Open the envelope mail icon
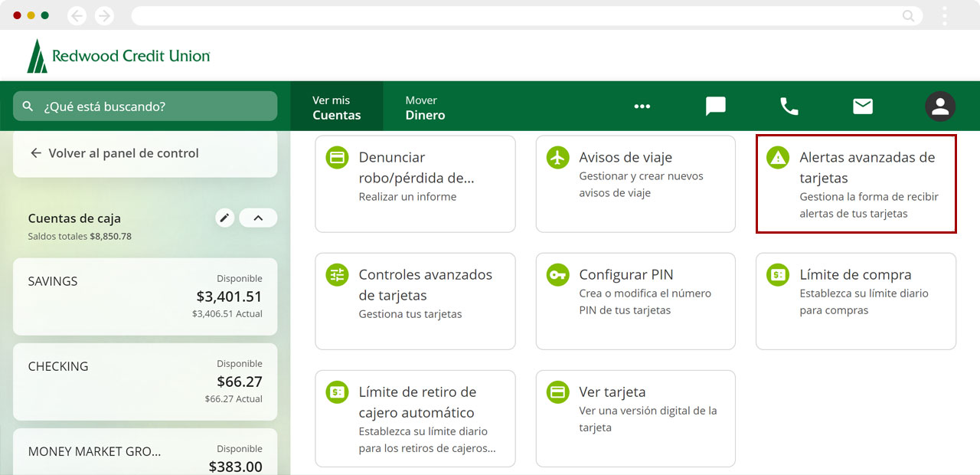 [x=863, y=106]
